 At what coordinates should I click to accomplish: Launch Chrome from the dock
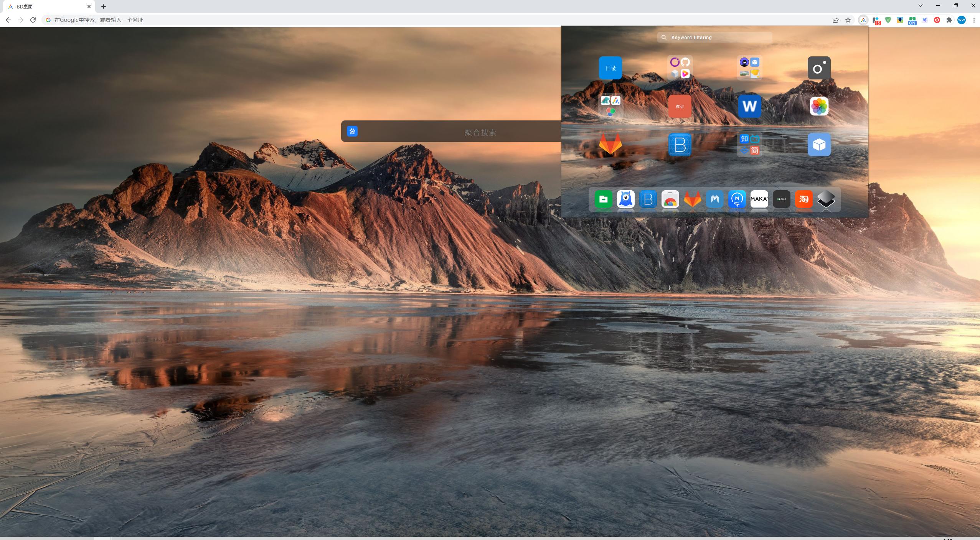coord(670,199)
